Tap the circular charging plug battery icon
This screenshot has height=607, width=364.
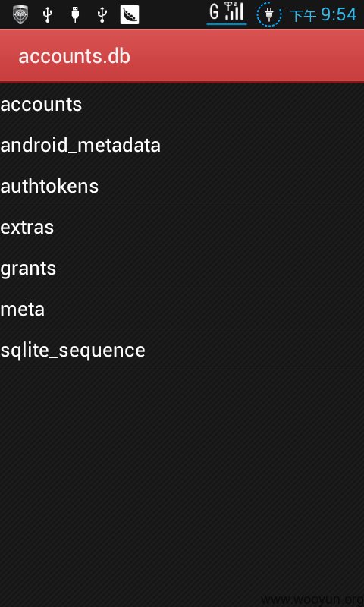coord(269,14)
